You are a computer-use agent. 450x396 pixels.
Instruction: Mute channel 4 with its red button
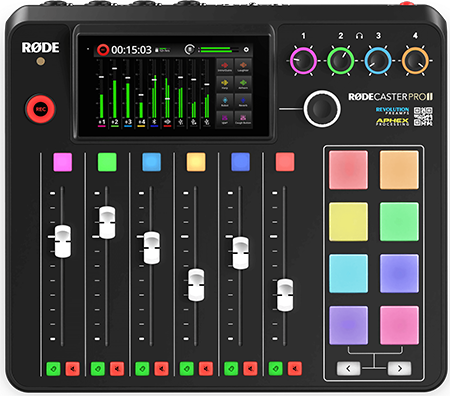(x=206, y=369)
